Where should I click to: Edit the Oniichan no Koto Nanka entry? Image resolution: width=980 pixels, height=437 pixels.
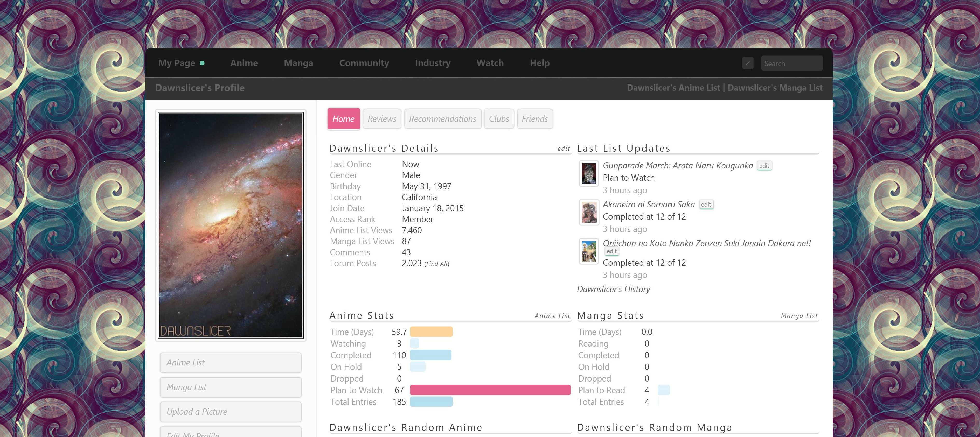[611, 251]
